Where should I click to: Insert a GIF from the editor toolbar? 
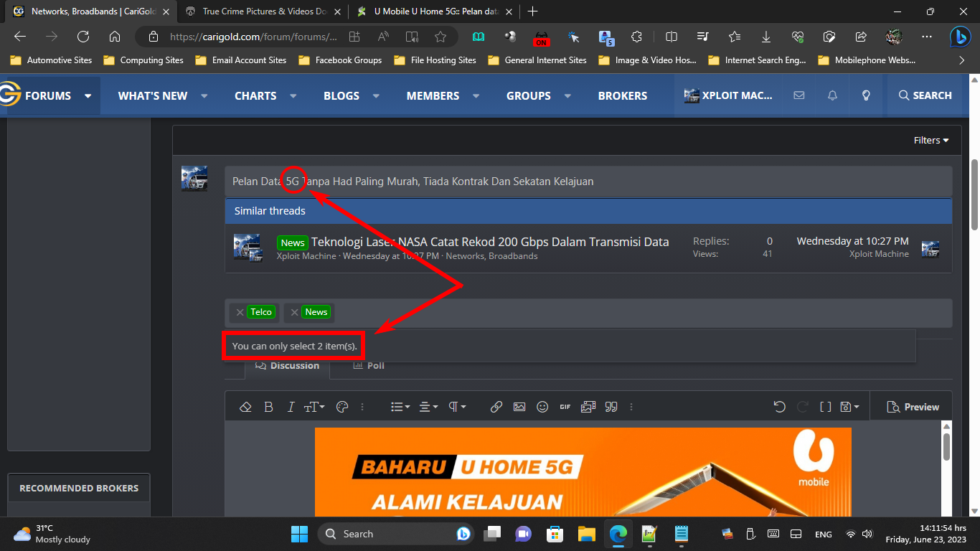pos(565,407)
